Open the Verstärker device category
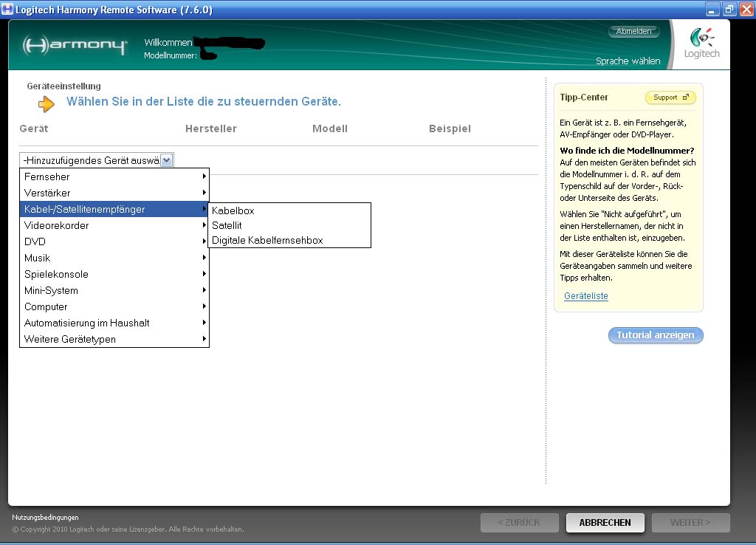This screenshot has width=756, height=545. click(x=114, y=193)
